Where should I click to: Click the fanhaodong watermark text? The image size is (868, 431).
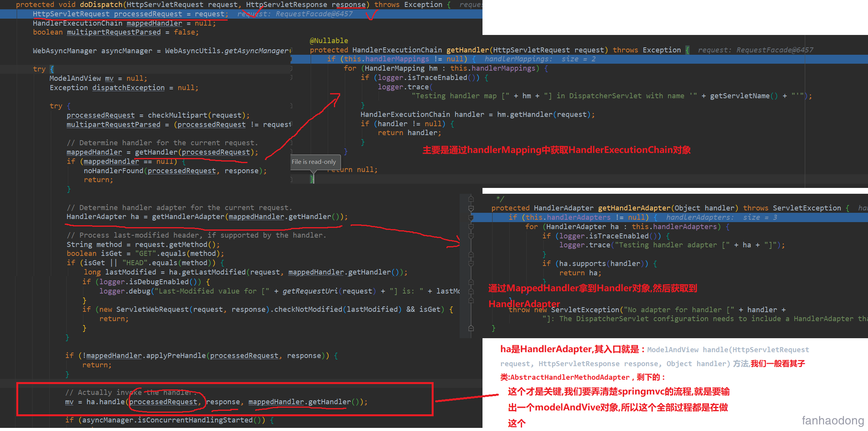(832, 421)
